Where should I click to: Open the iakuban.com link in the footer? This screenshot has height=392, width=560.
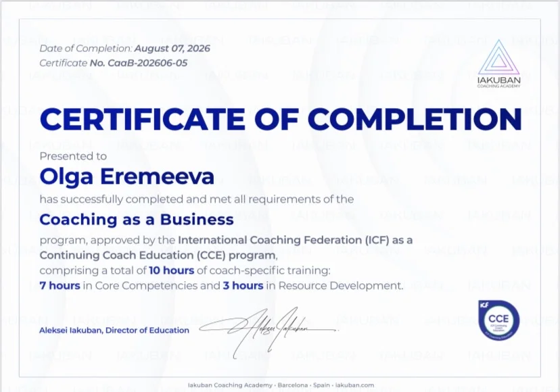coord(354,385)
